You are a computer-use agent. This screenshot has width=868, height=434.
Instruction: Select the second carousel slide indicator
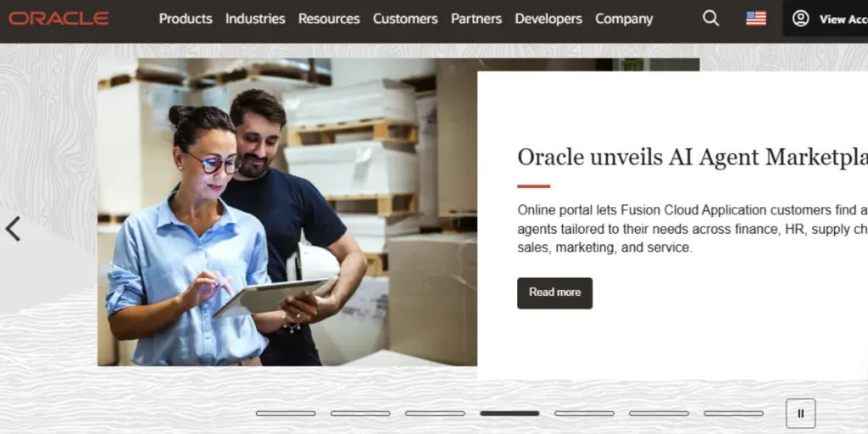tap(360, 414)
